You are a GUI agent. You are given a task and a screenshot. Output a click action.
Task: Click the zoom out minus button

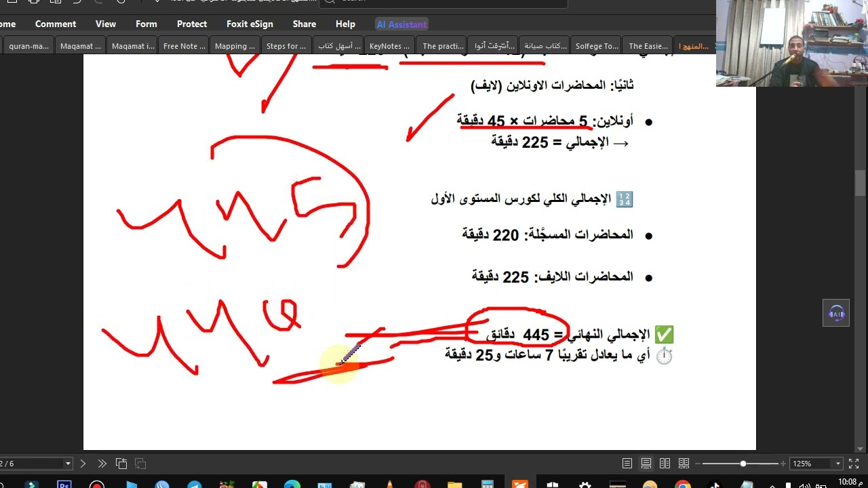[x=698, y=464]
